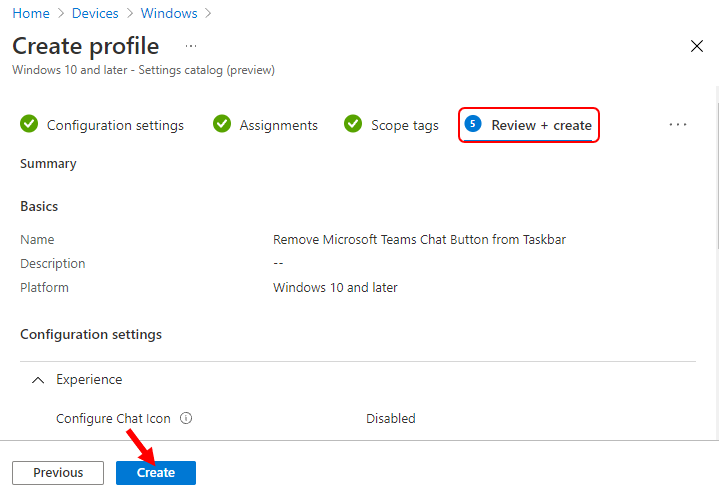The width and height of the screenshot is (723, 504).
Task: Click the Experience section heading
Action: [89, 379]
